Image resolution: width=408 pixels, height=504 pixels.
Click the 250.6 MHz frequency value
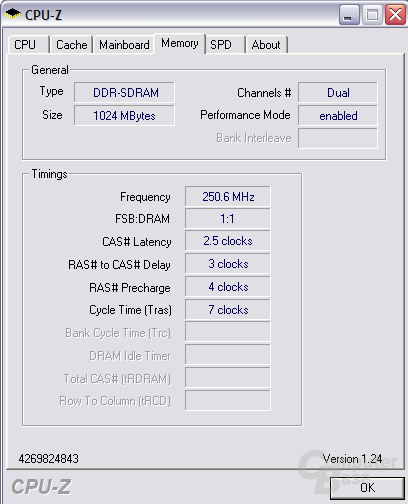click(x=228, y=196)
